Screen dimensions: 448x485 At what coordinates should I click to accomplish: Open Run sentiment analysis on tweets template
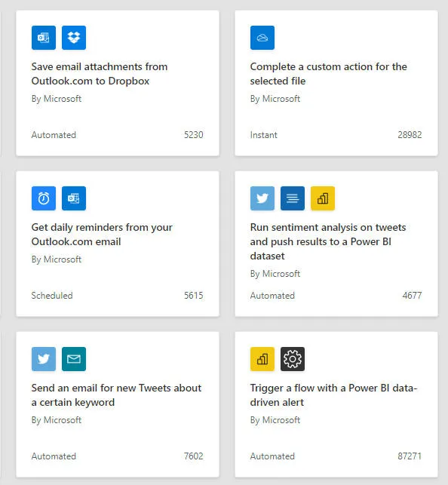tap(328, 241)
